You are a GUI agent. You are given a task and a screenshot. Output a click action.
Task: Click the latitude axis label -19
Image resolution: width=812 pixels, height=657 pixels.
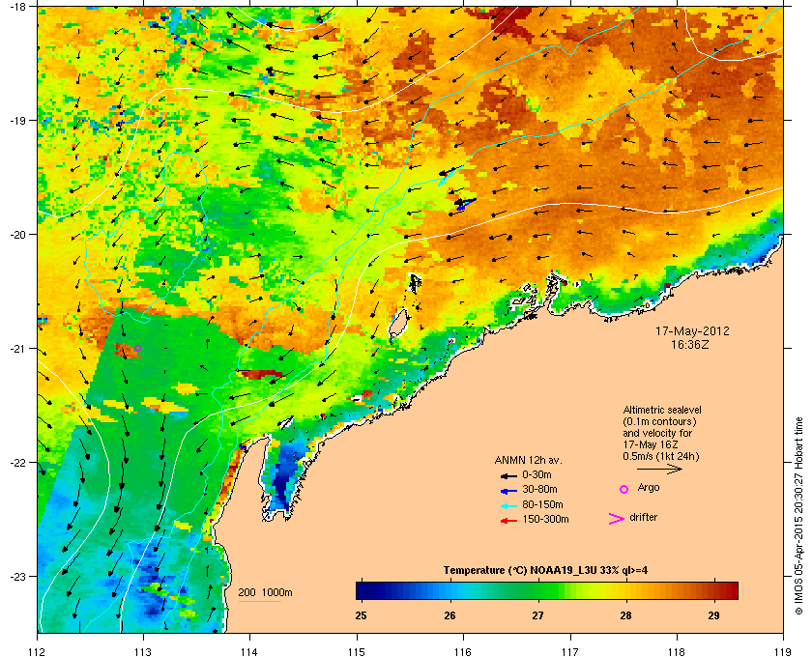[x=17, y=121]
